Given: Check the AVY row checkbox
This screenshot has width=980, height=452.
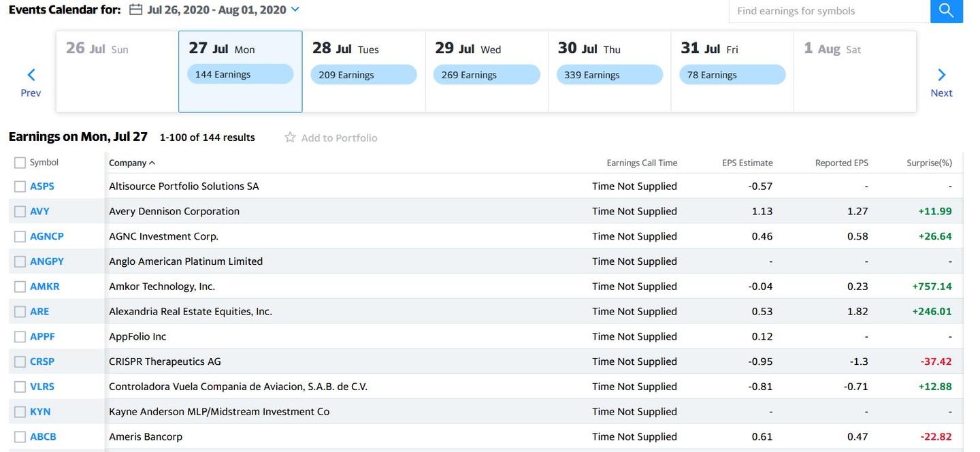Looking at the screenshot, I should (20, 212).
